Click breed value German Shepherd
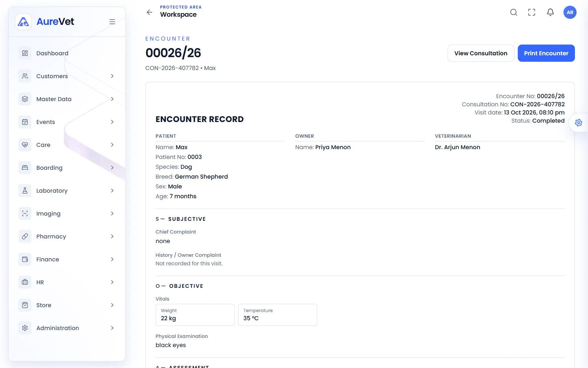 201,177
